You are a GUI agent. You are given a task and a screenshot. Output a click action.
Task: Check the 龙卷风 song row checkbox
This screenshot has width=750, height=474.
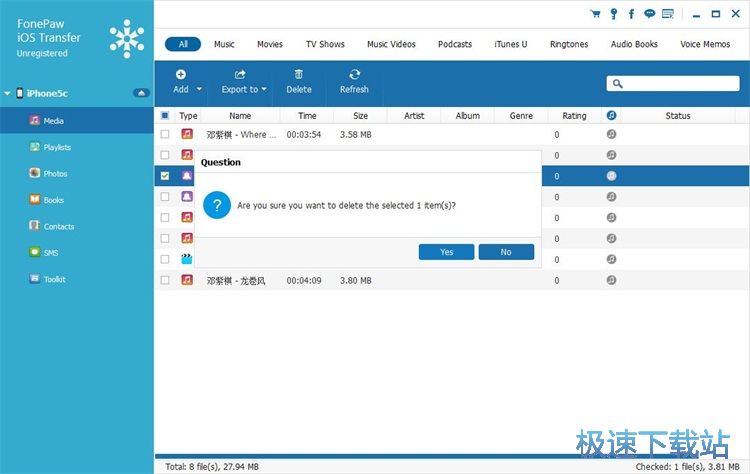point(165,280)
